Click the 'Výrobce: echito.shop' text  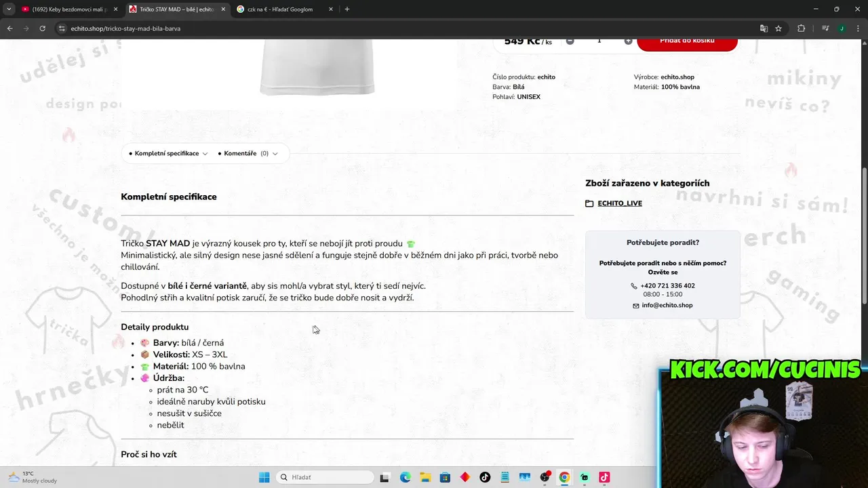point(664,77)
